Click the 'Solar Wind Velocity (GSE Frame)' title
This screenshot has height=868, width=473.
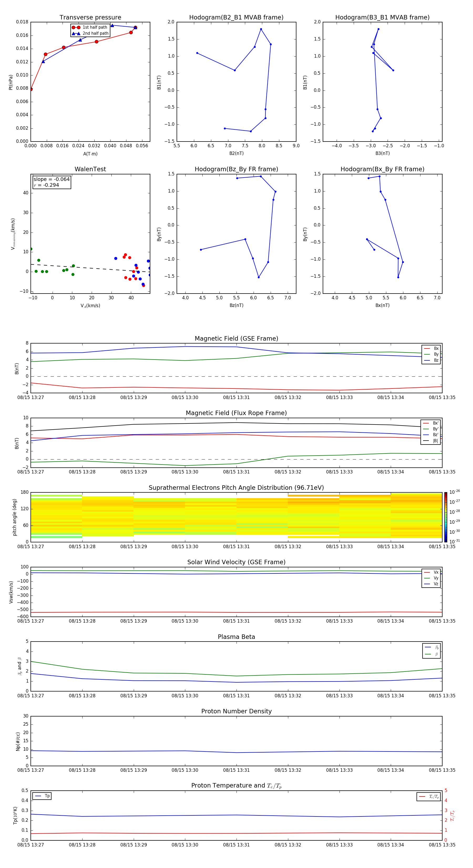coord(236,562)
